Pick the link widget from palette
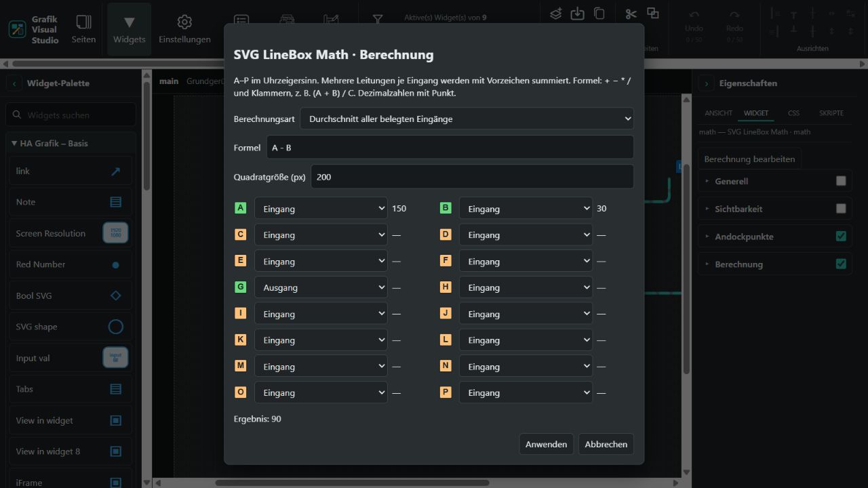This screenshot has width=868, height=488. 71,171
